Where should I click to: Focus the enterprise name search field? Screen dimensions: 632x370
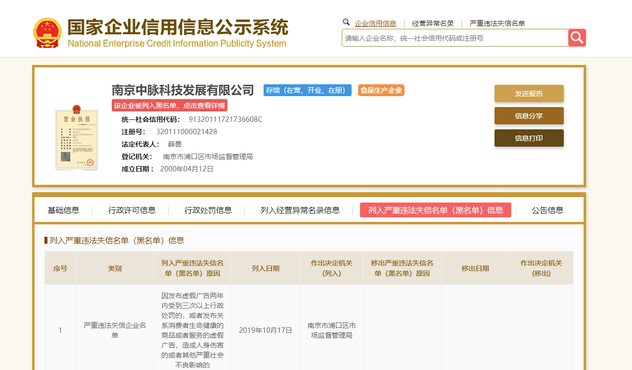(455, 38)
